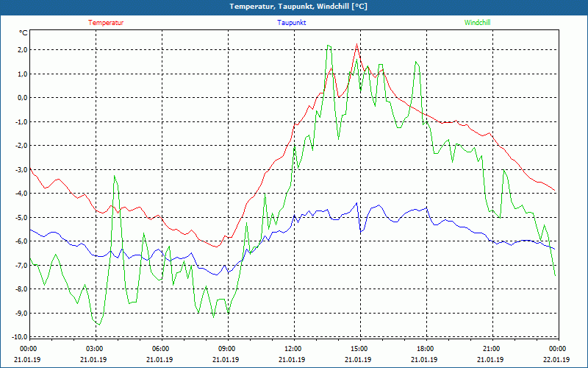
Task: Click the -3,0 y-axis value
Action: (x=21, y=170)
